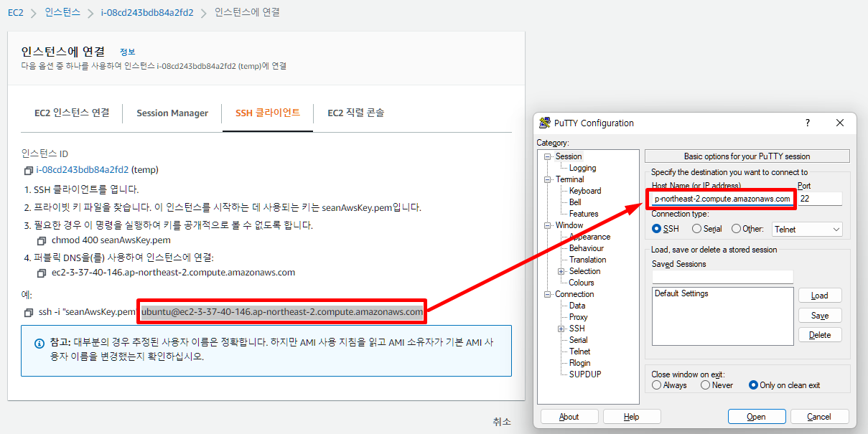Select Behaviour in the category tree
This screenshot has width=868, height=434.
[x=587, y=248]
